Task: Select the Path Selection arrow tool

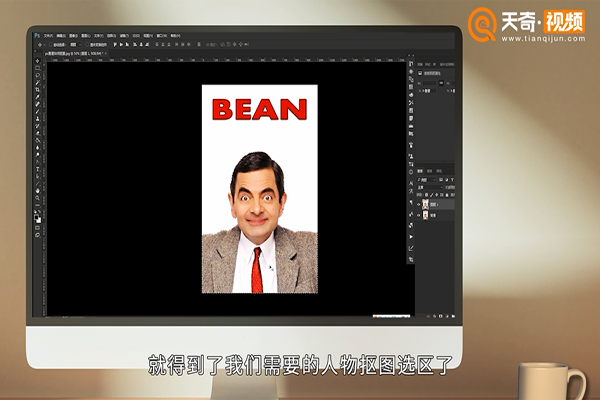Action: coord(38,176)
